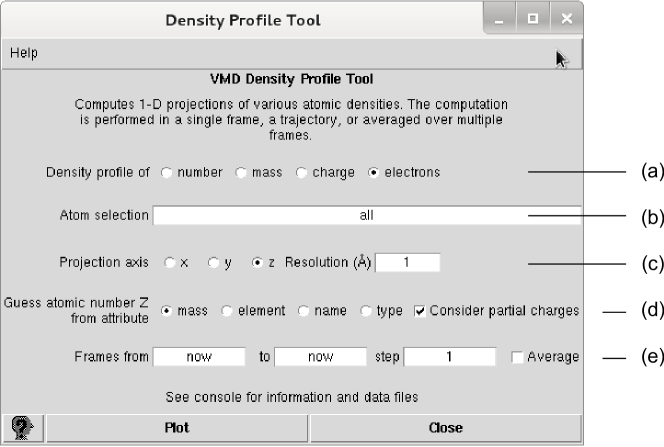Maximize the Density Profile Tool window
Image resolution: width=664 pixels, height=447 pixels.
533,19
